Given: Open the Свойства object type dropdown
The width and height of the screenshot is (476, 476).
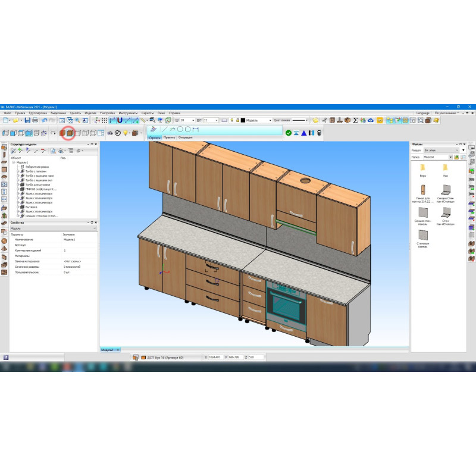Looking at the screenshot, I should click(95, 228).
